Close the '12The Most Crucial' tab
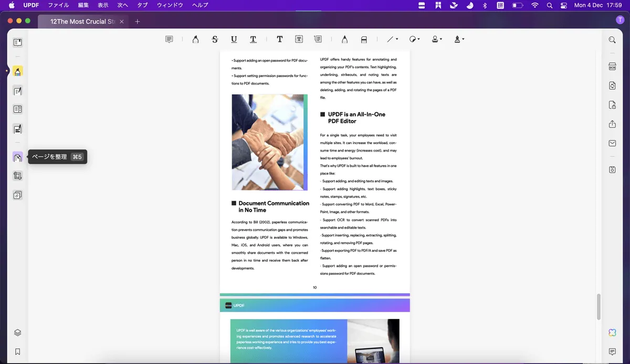The height and width of the screenshot is (364, 630). point(122,22)
